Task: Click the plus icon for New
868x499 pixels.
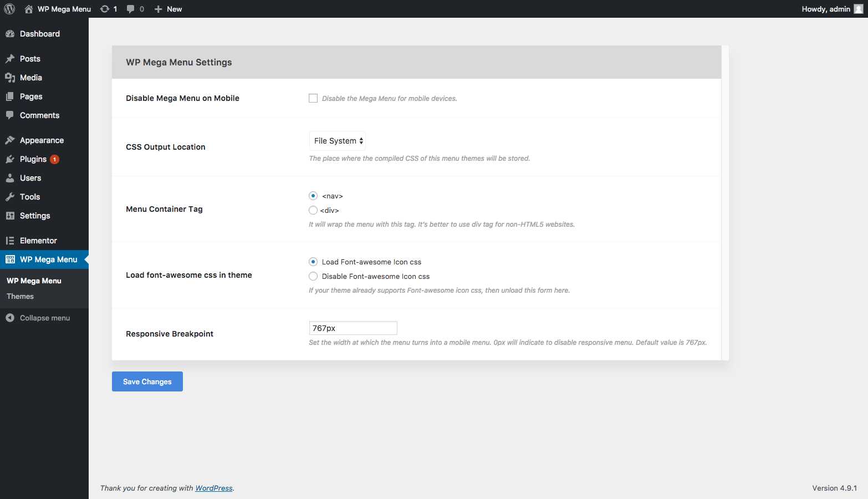Action: [x=158, y=9]
